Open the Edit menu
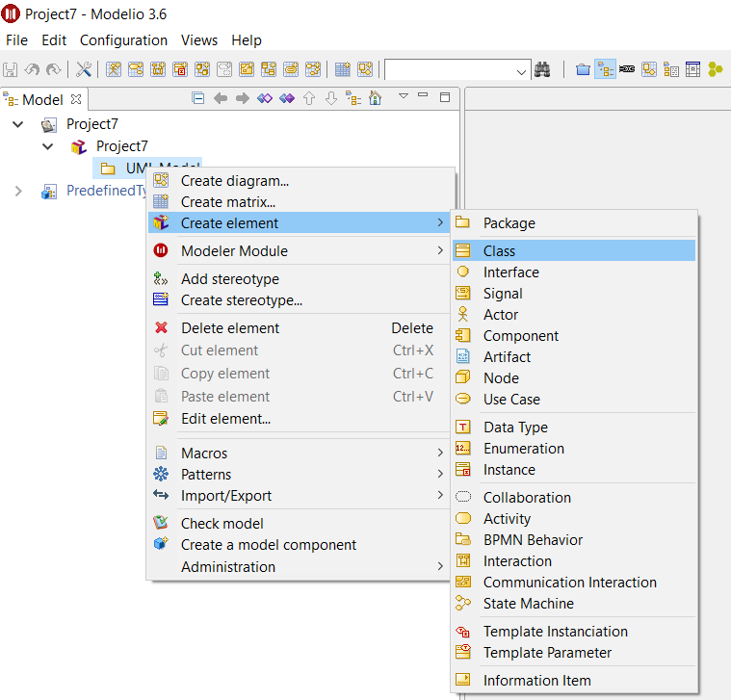This screenshot has width=731, height=700. coord(54,40)
